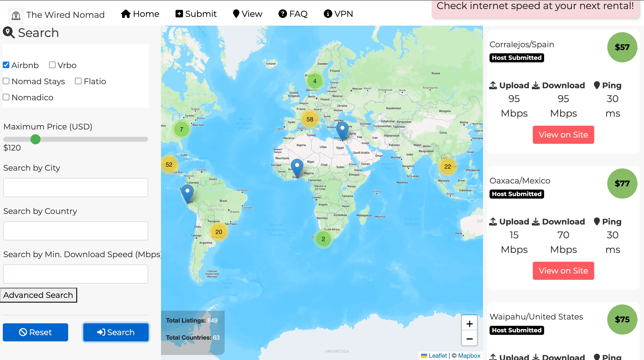Click the cluster marker labeled 4 near Denmark
Viewport: 644px width, 360px height.
pyautogui.click(x=315, y=81)
